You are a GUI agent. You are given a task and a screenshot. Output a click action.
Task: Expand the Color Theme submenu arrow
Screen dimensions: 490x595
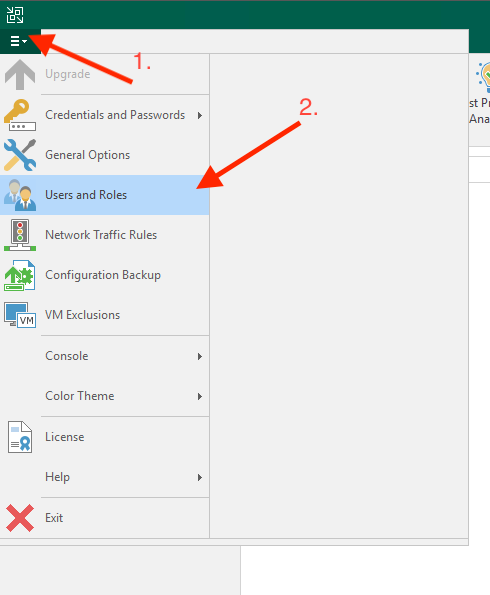(x=200, y=397)
